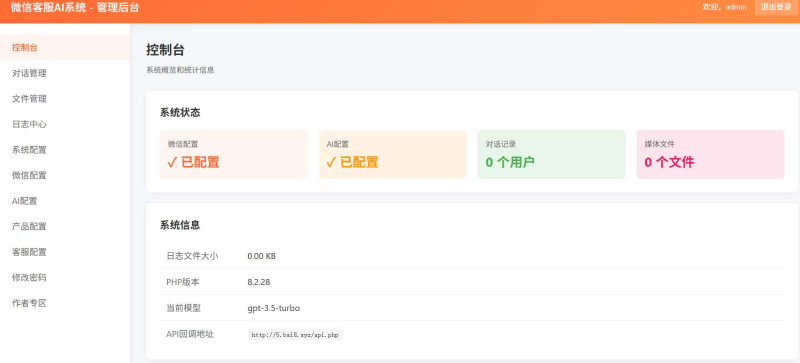
Task: Open 修改密码 from the sidebar
Action: tap(65, 277)
